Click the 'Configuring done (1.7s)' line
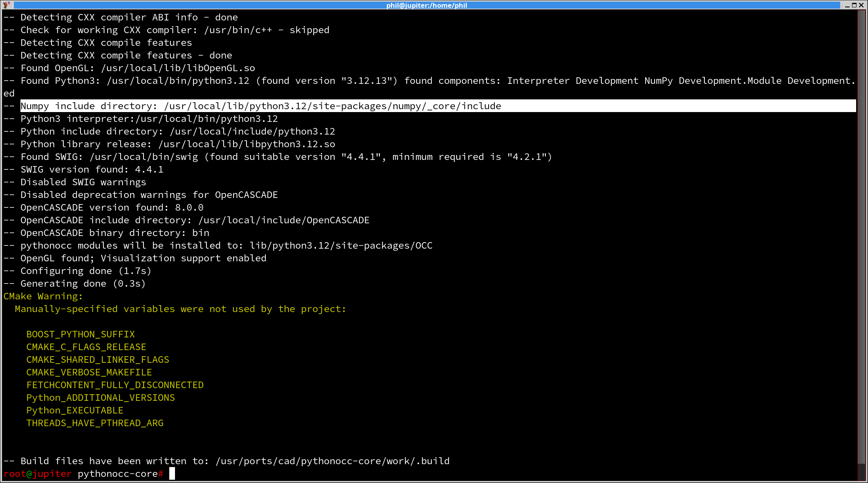This screenshot has height=483, width=868. pos(78,271)
